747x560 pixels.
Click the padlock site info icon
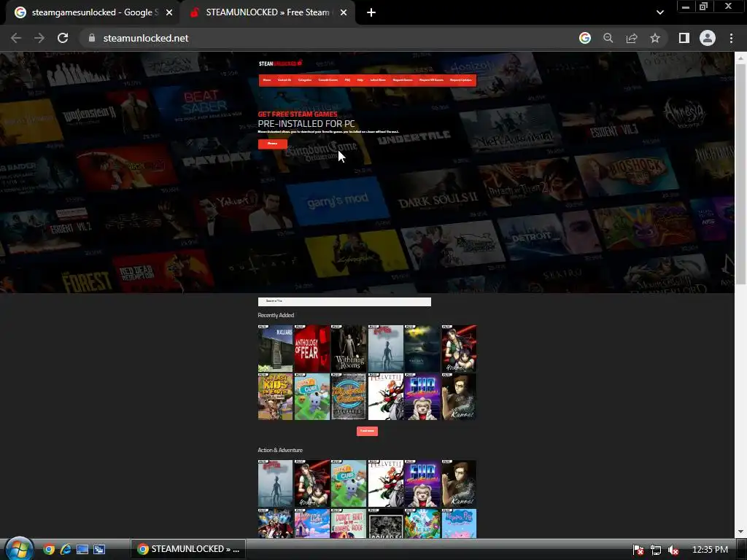(x=92, y=38)
